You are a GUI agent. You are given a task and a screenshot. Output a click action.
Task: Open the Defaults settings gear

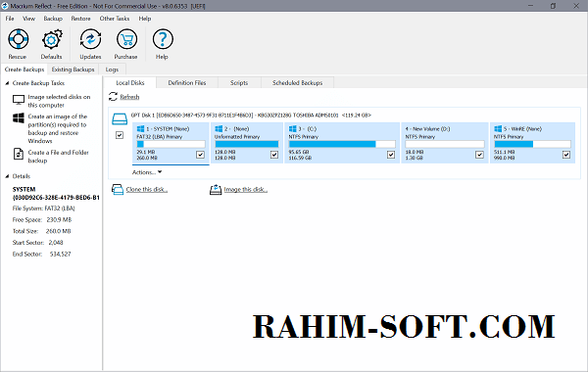[51, 39]
